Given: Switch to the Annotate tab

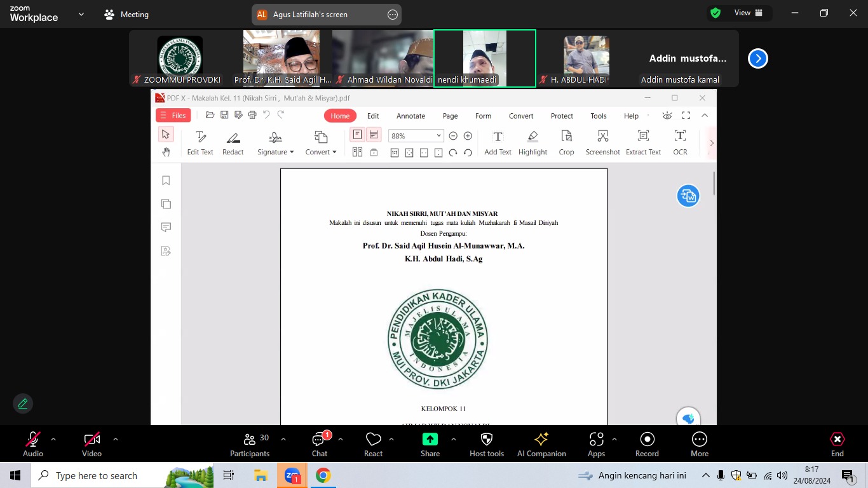Looking at the screenshot, I should point(410,116).
